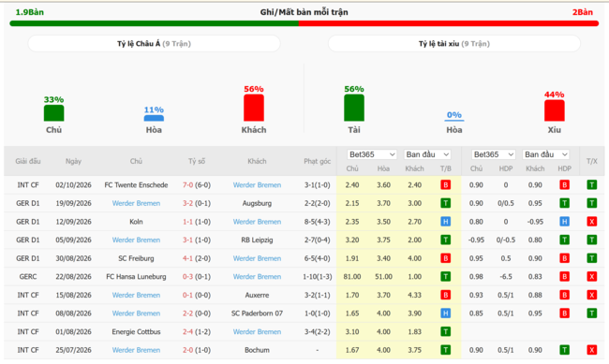Click the green T badge in Energie Cottbus row
Image resolution: width=609 pixels, height=364 pixels.
pos(445,332)
